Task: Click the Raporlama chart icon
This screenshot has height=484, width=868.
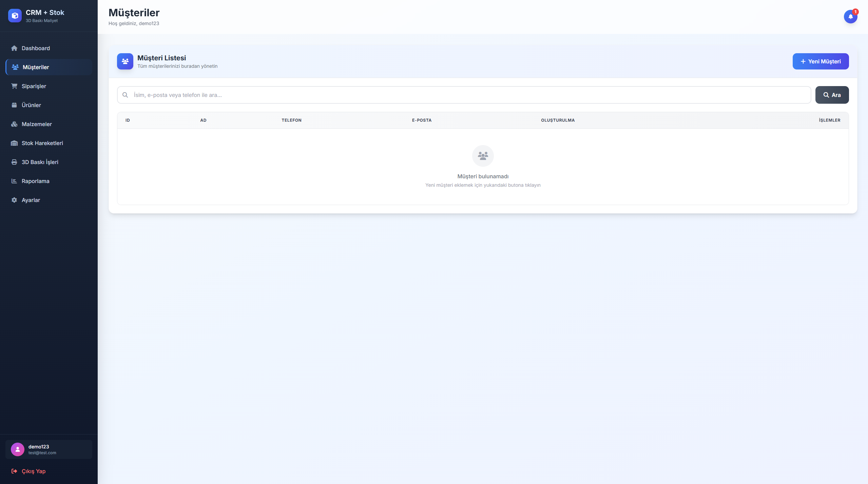Action: tap(14, 181)
